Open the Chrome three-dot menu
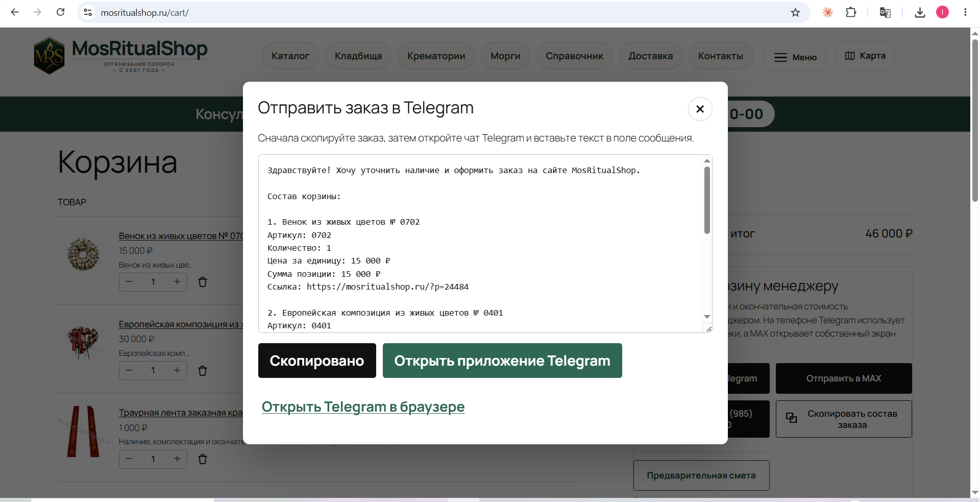The image size is (980, 502). [965, 12]
